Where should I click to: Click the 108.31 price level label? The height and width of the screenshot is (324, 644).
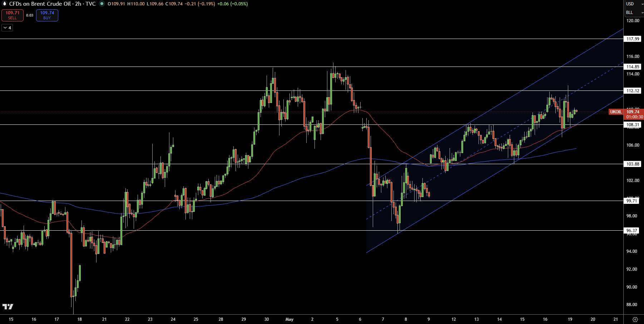coord(633,125)
